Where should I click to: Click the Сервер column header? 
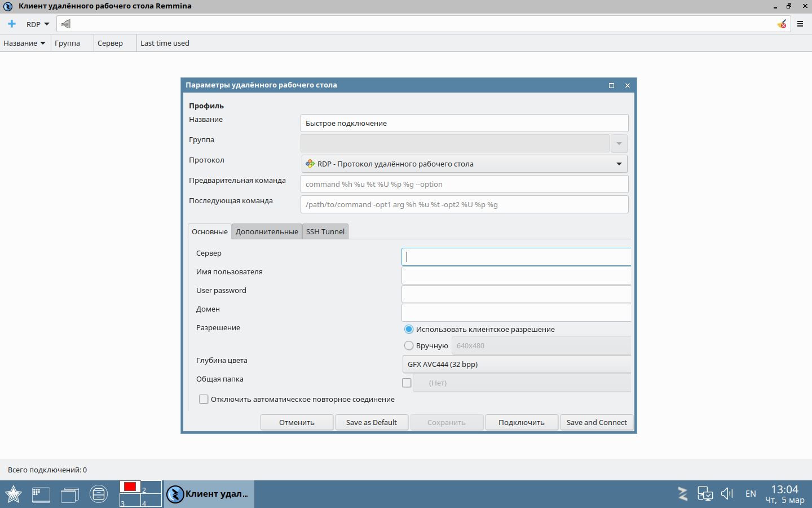tap(115, 43)
